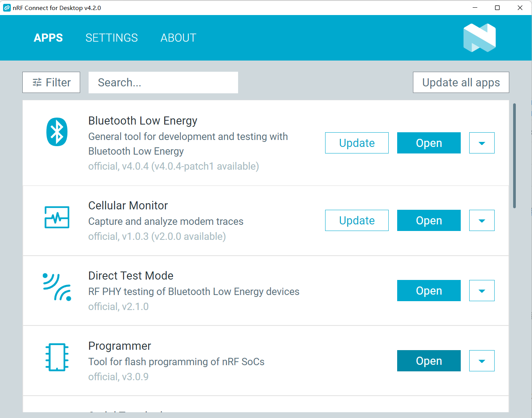532x418 pixels.
Task: Click 'official, v2.1.0' version text
Action: 118,307
